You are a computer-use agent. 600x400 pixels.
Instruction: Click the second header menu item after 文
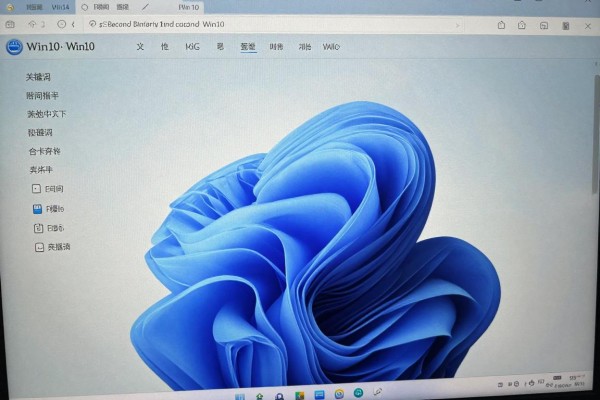(x=165, y=47)
